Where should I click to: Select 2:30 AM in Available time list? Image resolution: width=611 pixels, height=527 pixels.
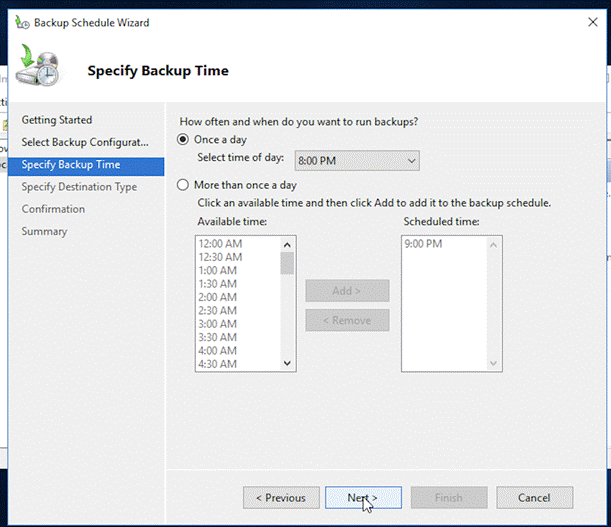point(217,310)
